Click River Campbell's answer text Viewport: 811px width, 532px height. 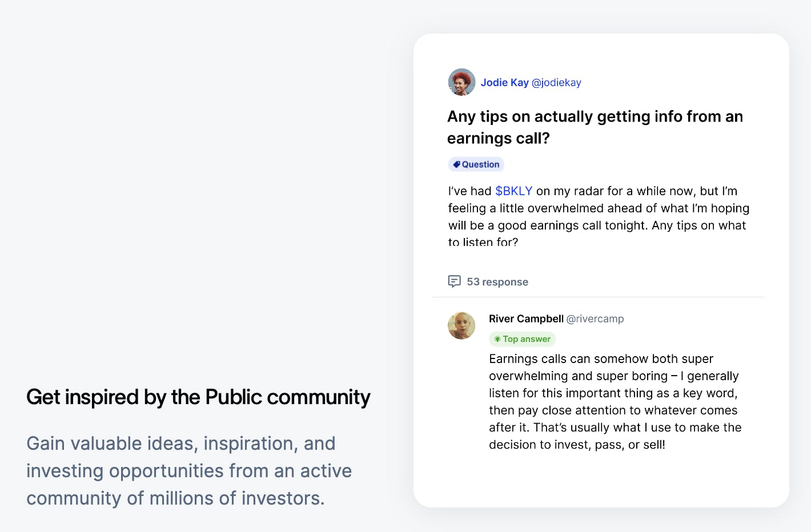point(615,402)
